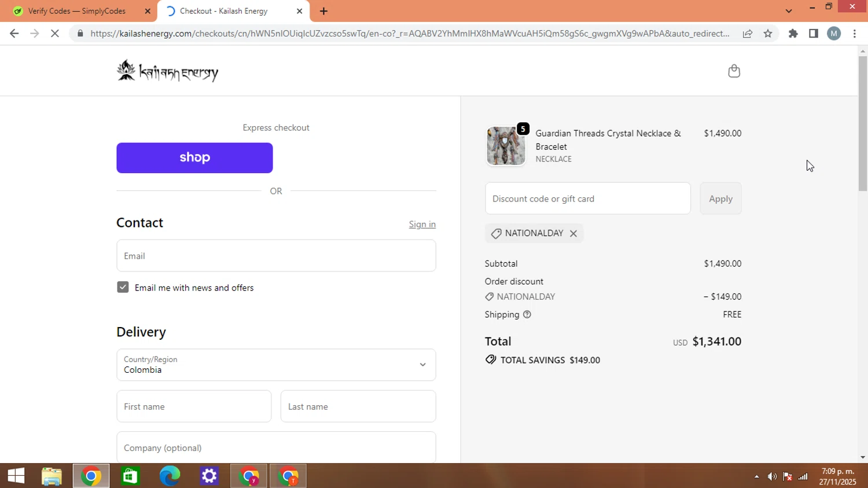The image size is (868, 488).
Task: Focus the Discount code or gift card field
Action: pos(588,199)
